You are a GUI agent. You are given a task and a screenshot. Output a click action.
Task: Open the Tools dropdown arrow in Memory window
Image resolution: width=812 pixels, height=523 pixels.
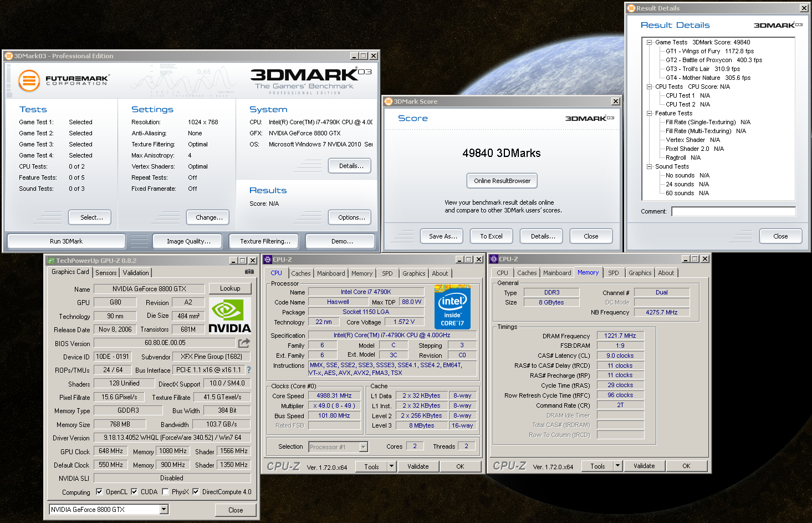click(x=617, y=466)
